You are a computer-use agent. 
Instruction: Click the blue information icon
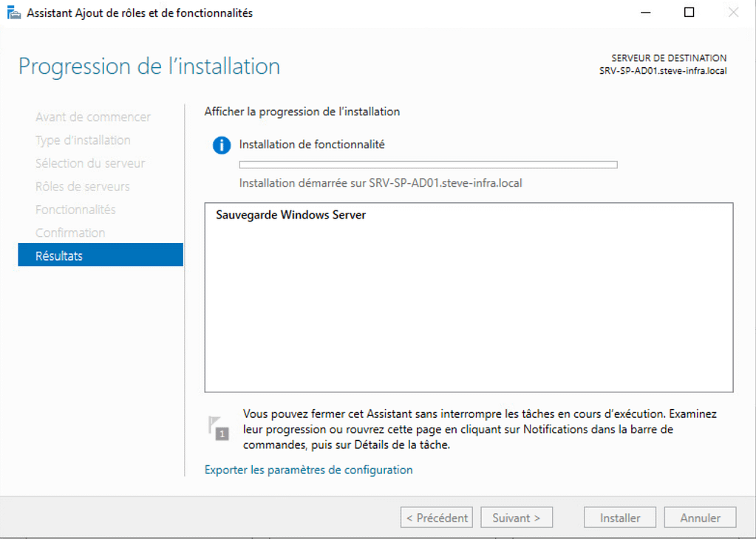coord(221,145)
